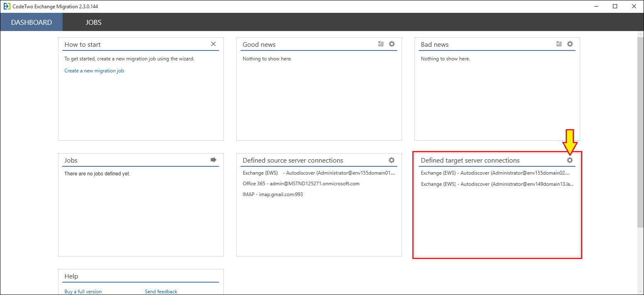Open Send feedback link
The width and height of the screenshot is (644, 295).
(x=161, y=292)
